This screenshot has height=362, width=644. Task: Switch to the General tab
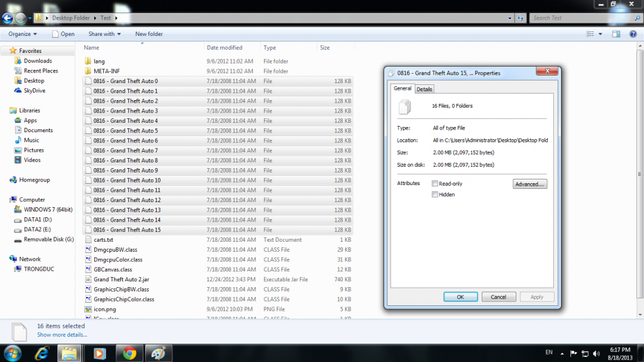click(402, 88)
